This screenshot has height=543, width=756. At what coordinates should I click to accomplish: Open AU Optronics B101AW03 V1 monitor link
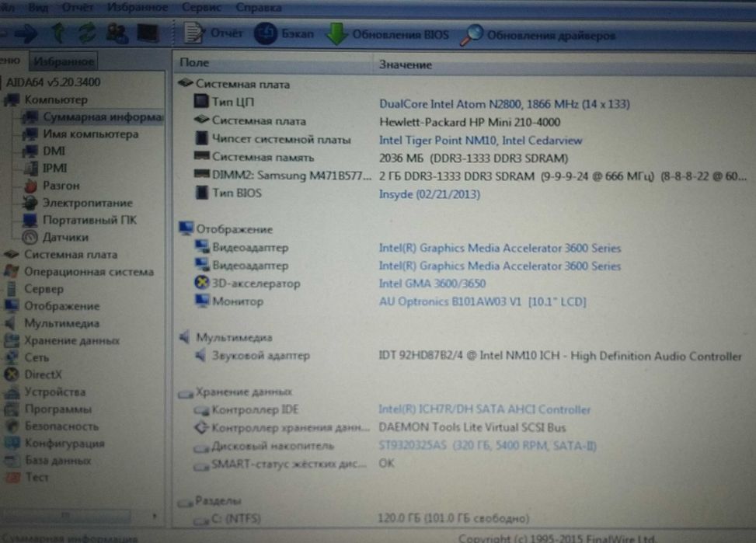(x=483, y=302)
